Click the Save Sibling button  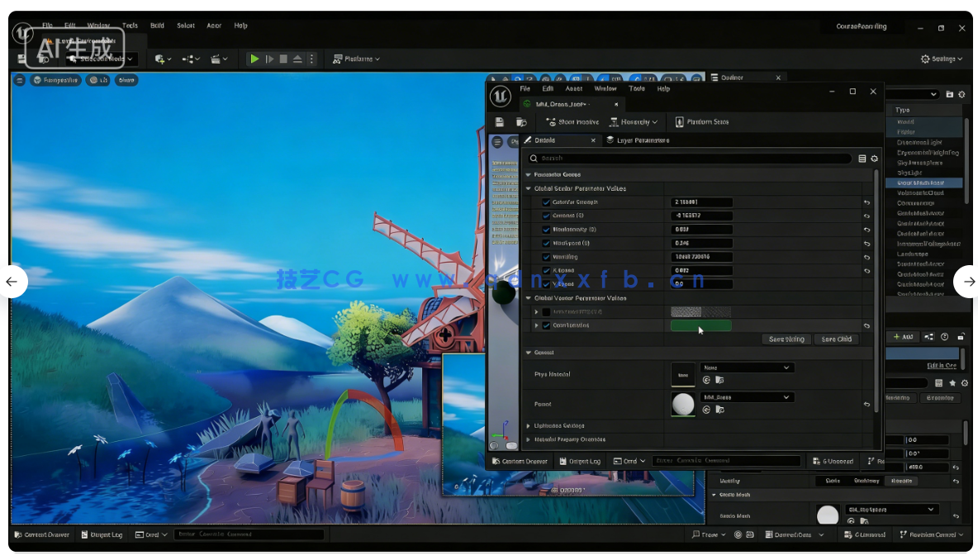(786, 339)
